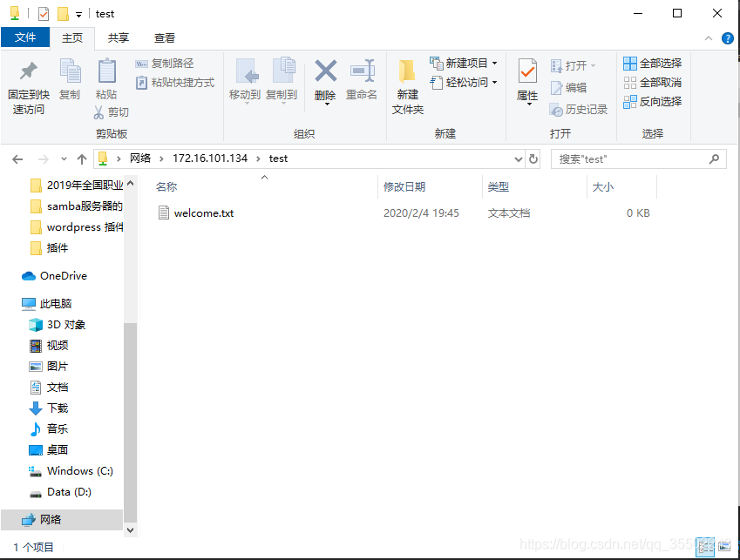740x560 pixels.
Task: Click Invert selection in ribbon
Action: [652, 101]
